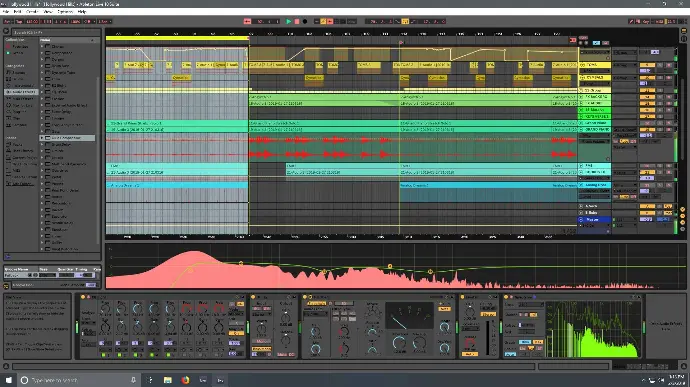Start playback with the green Play button
The image size is (690, 387).
(289, 21)
